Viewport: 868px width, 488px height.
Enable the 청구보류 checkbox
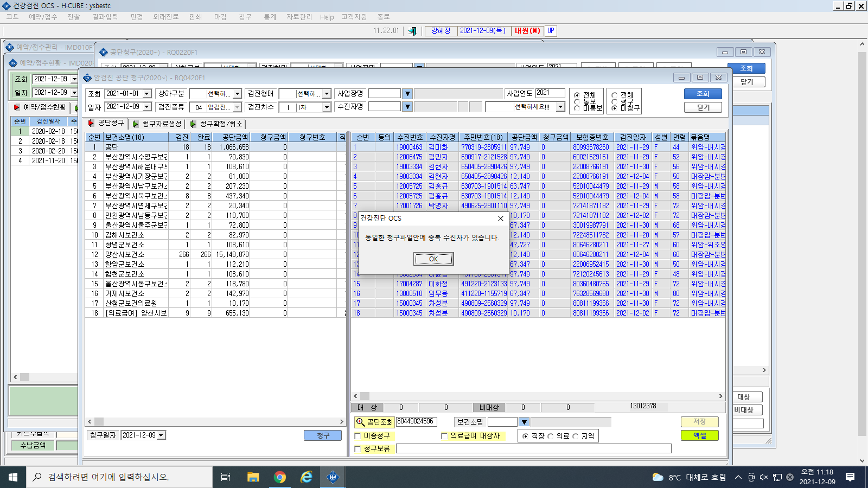[x=358, y=449]
